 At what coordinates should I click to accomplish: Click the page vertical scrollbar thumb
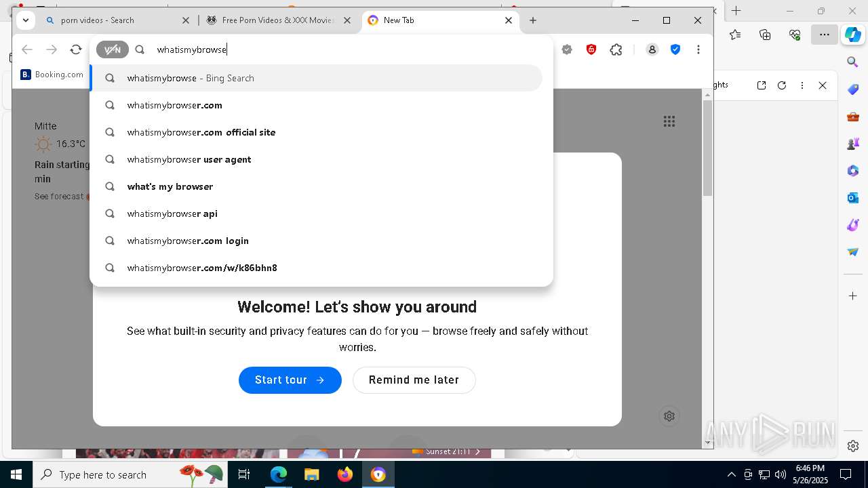point(707,148)
